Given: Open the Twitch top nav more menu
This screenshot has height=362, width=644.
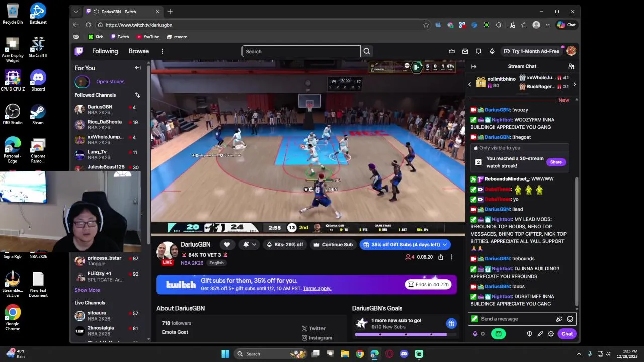Looking at the screenshot, I should pos(162,51).
